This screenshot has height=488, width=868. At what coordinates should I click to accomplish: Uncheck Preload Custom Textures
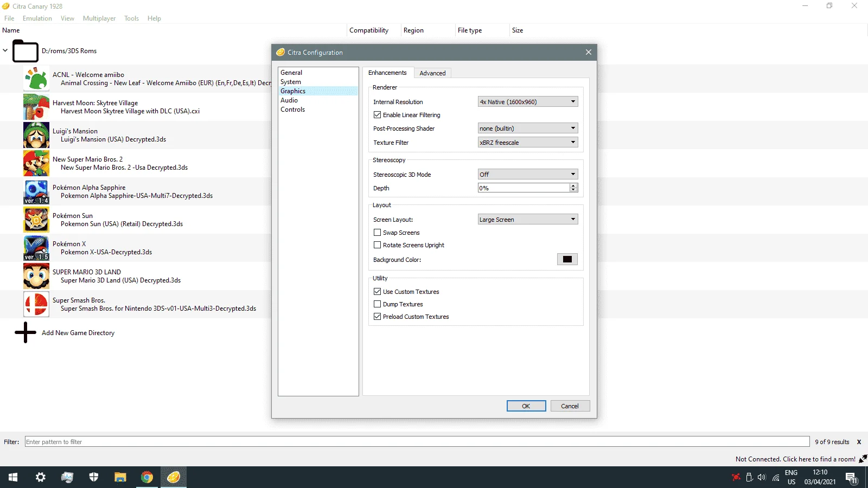point(377,316)
